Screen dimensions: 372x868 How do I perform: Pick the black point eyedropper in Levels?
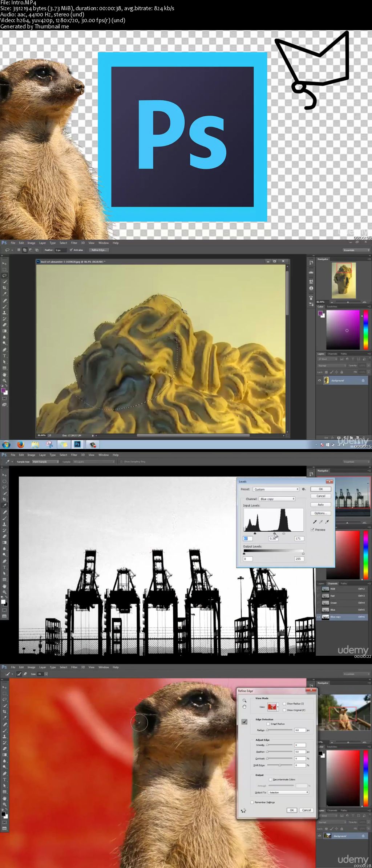pyautogui.click(x=315, y=522)
